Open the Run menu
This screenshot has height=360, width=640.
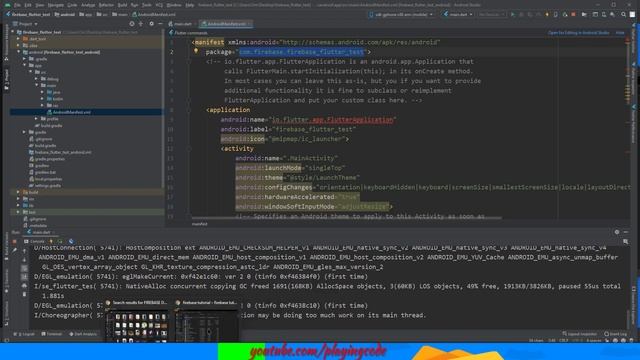click(x=134, y=5)
